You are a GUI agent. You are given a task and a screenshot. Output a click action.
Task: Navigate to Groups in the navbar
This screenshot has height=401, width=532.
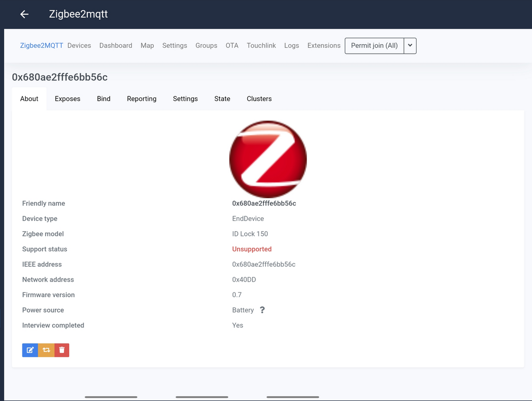pos(206,46)
